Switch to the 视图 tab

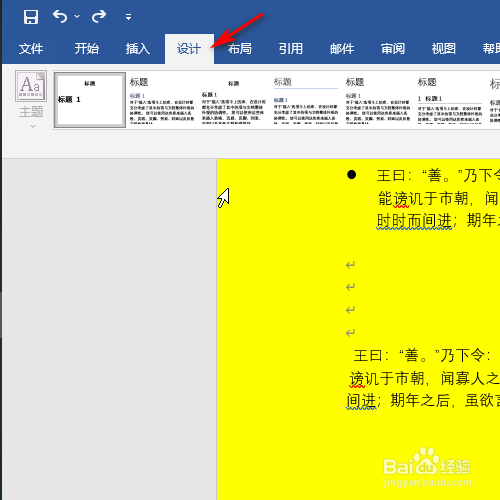444,49
